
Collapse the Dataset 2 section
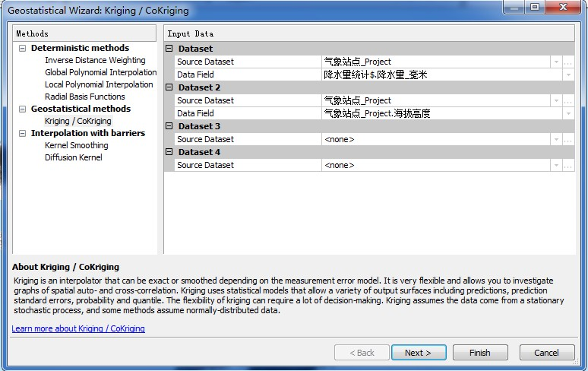click(169, 87)
